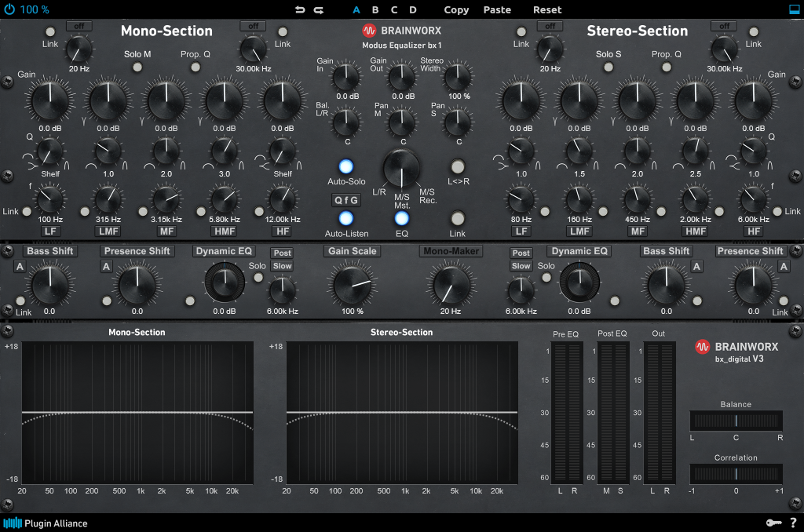Toggle the L<>R channel swap LED
804x532 pixels.
(x=458, y=166)
